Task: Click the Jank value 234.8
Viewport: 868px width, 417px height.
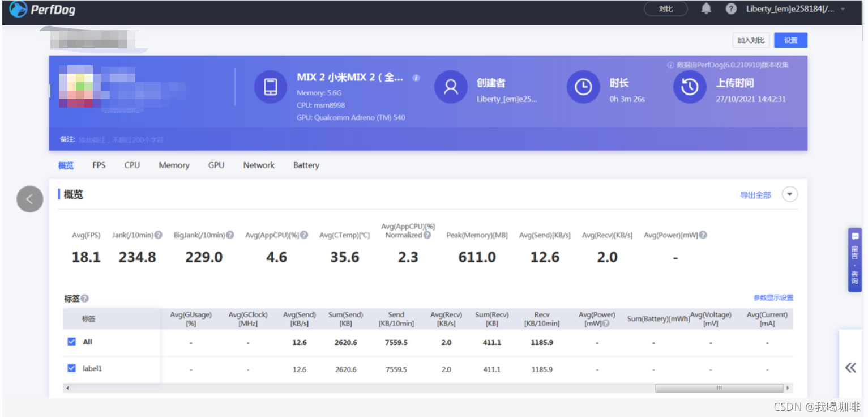Action: pos(137,257)
